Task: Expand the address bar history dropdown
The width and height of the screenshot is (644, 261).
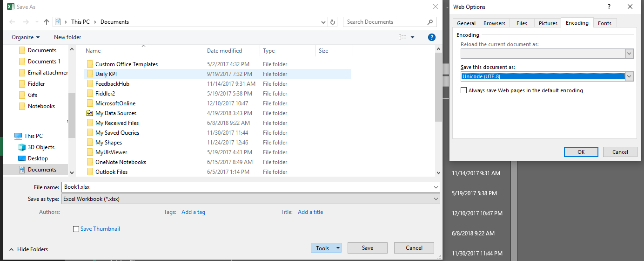Action: (x=324, y=22)
